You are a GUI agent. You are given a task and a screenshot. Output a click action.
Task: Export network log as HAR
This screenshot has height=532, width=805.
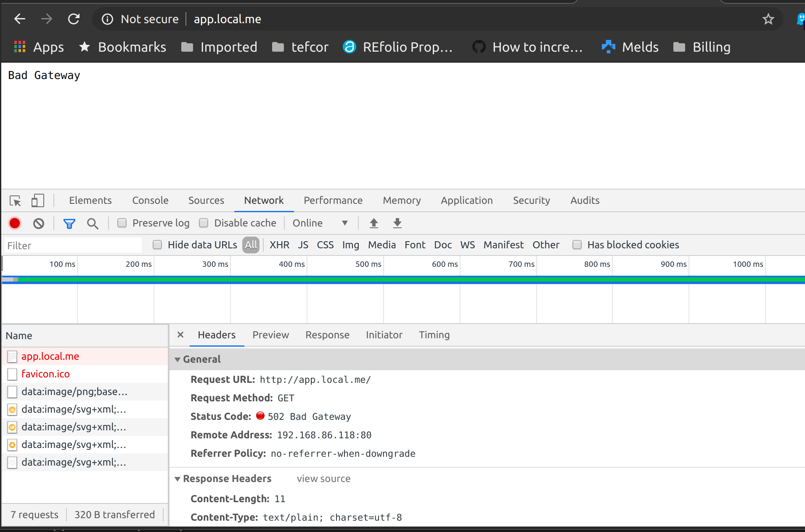(397, 223)
